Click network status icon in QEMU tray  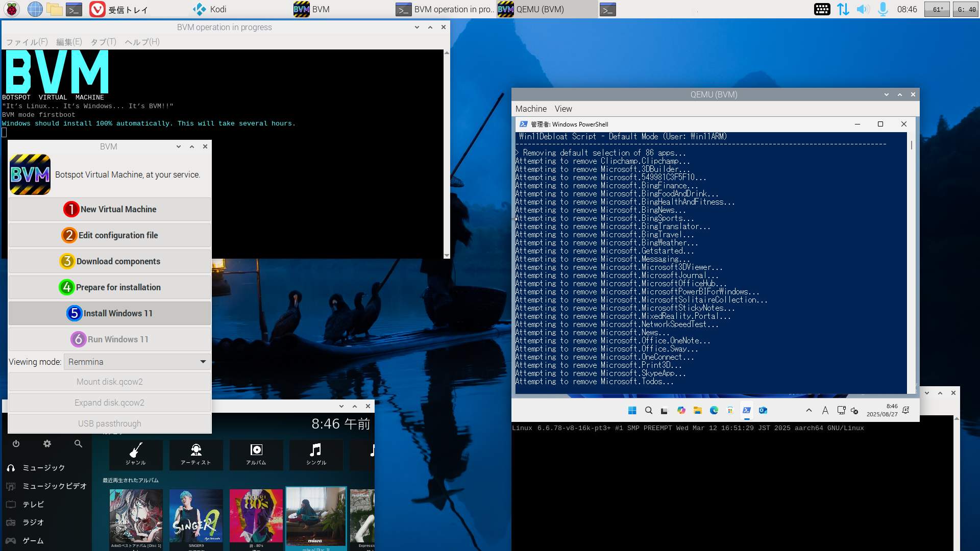tap(841, 410)
